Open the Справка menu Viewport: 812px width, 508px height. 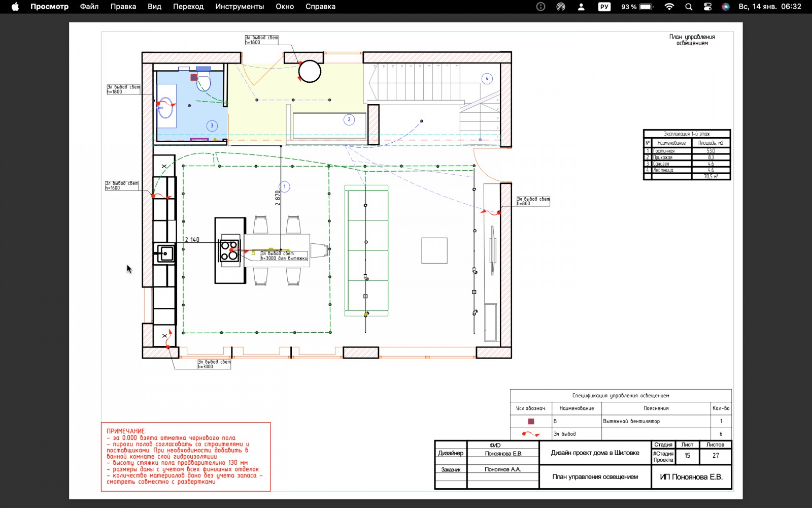[x=320, y=7]
